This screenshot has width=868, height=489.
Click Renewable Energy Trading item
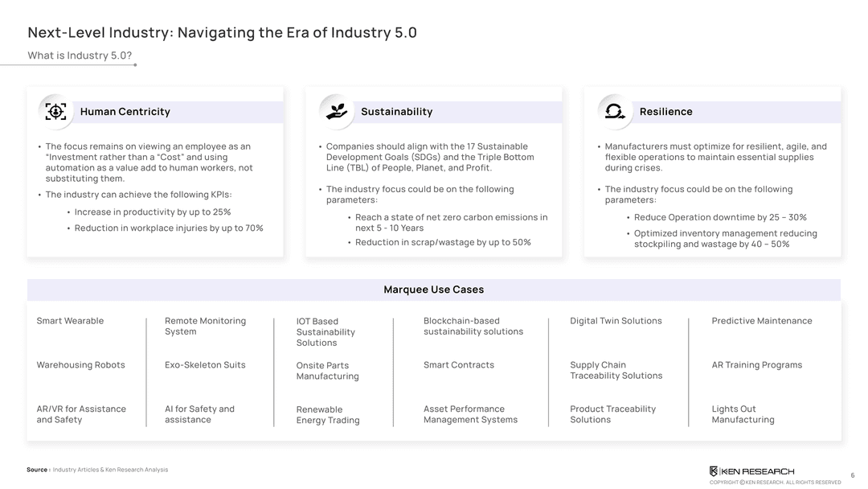327,415
